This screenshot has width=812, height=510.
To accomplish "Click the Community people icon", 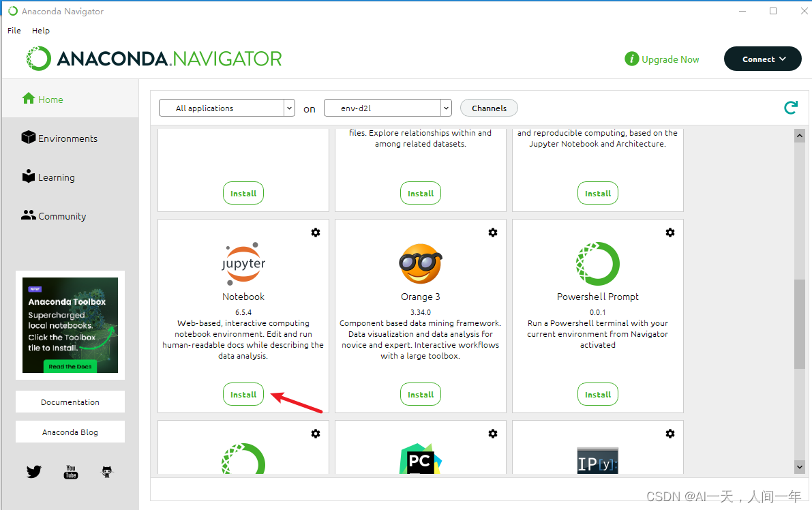I will tap(29, 215).
